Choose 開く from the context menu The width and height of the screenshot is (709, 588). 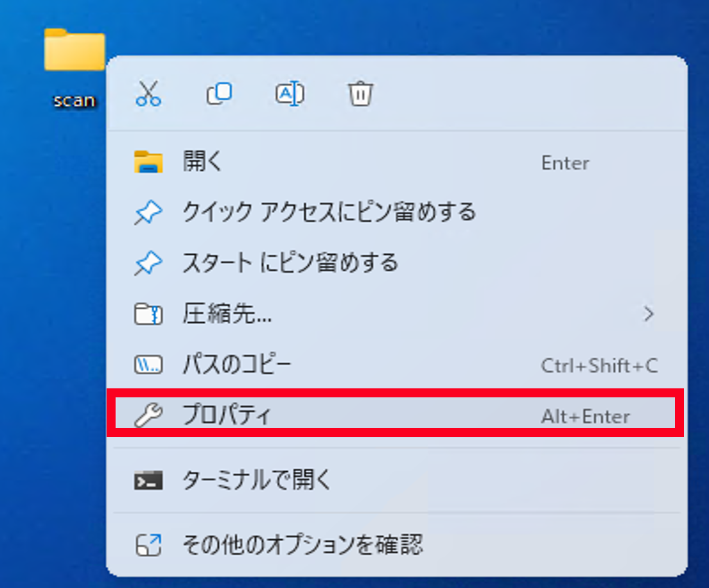click(202, 162)
